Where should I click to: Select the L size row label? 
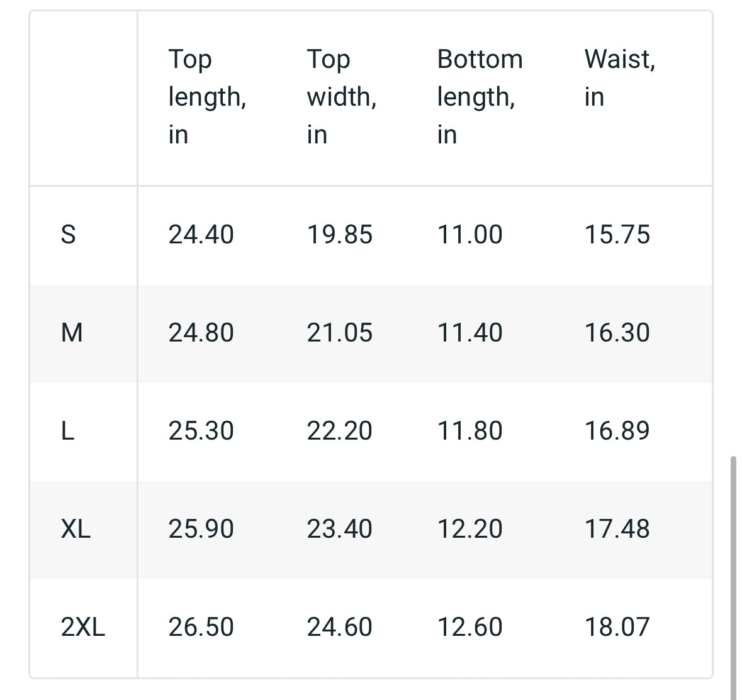[x=67, y=431]
